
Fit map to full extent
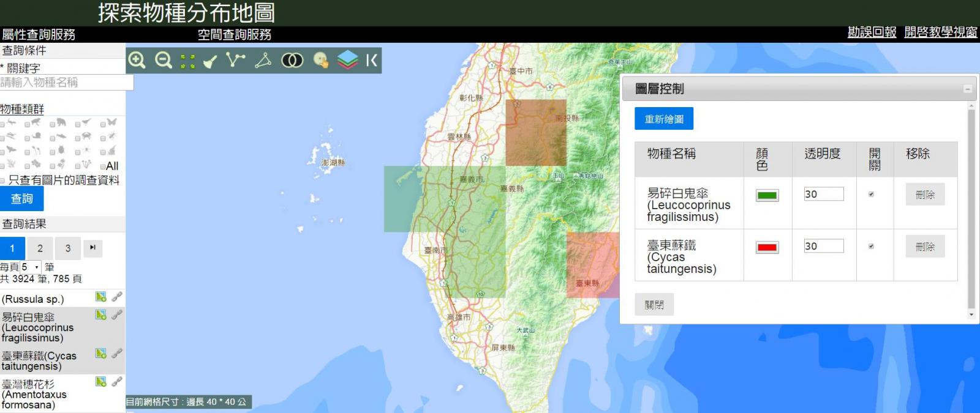pos(187,61)
